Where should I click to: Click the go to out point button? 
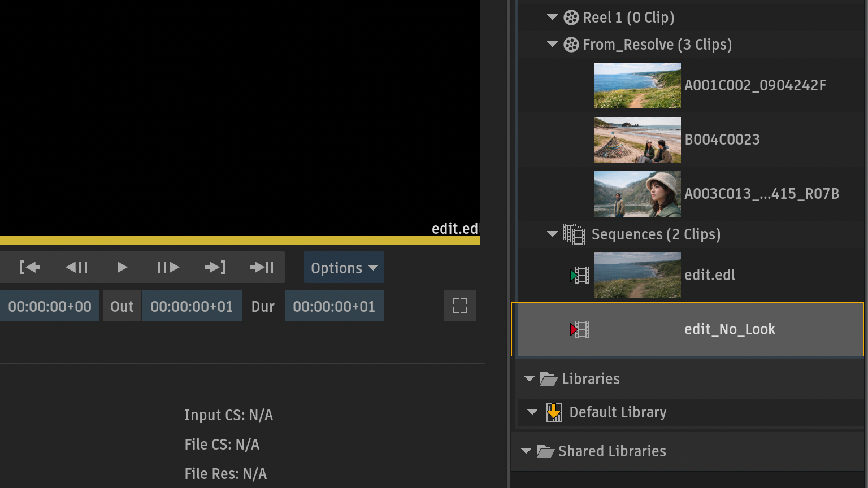pos(215,267)
